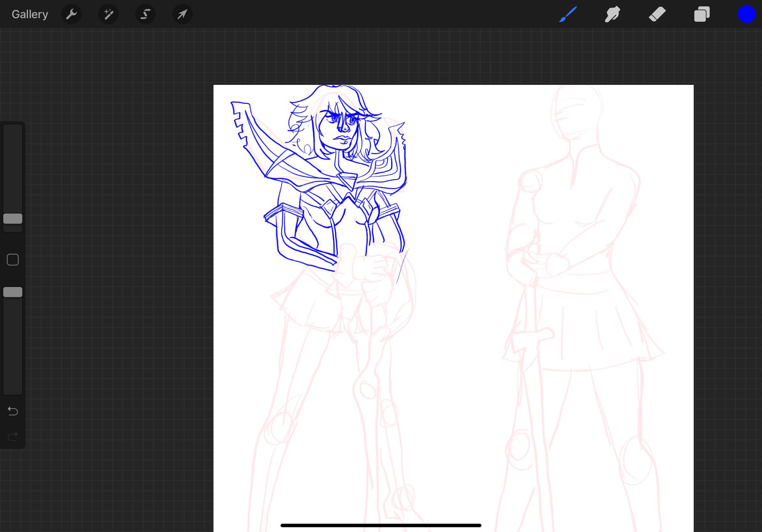Tap the iPad home indicator bar
The height and width of the screenshot is (532, 762).
click(381, 525)
